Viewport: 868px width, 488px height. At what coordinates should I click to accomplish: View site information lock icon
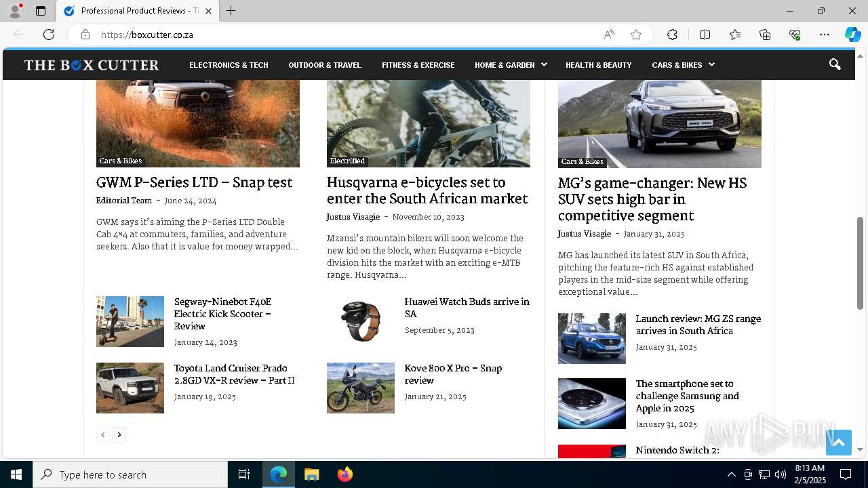tap(85, 35)
